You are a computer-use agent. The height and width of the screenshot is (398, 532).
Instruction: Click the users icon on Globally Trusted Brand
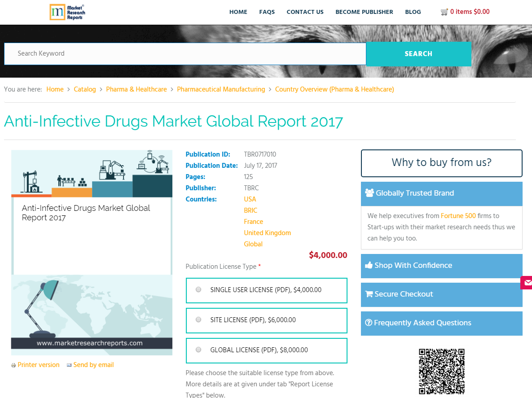(369, 192)
